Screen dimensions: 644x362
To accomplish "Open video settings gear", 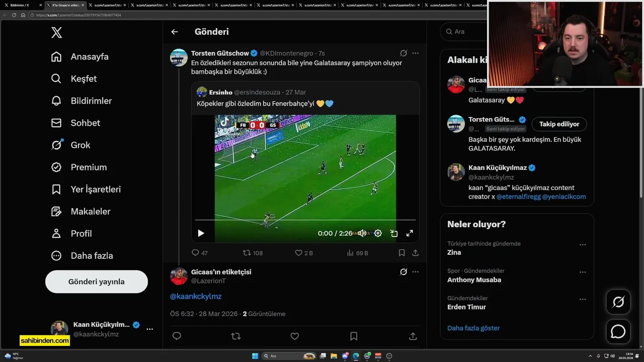I will click(x=378, y=233).
